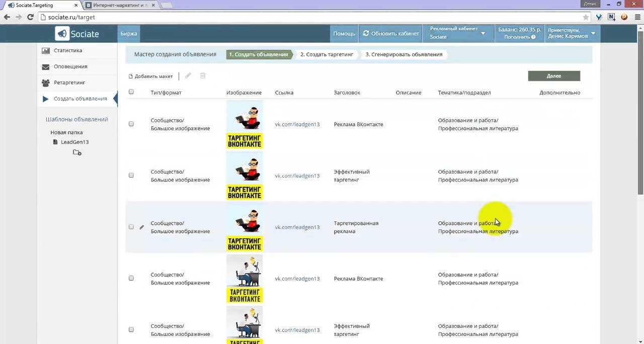Open the link of the desk-image Реклама ВКонтакте ad

297,279
